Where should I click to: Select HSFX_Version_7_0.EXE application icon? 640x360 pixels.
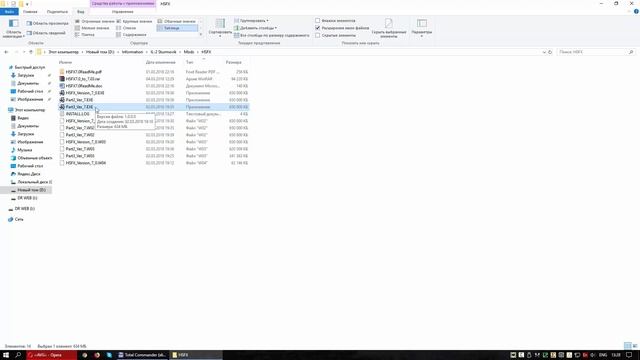click(x=62, y=93)
